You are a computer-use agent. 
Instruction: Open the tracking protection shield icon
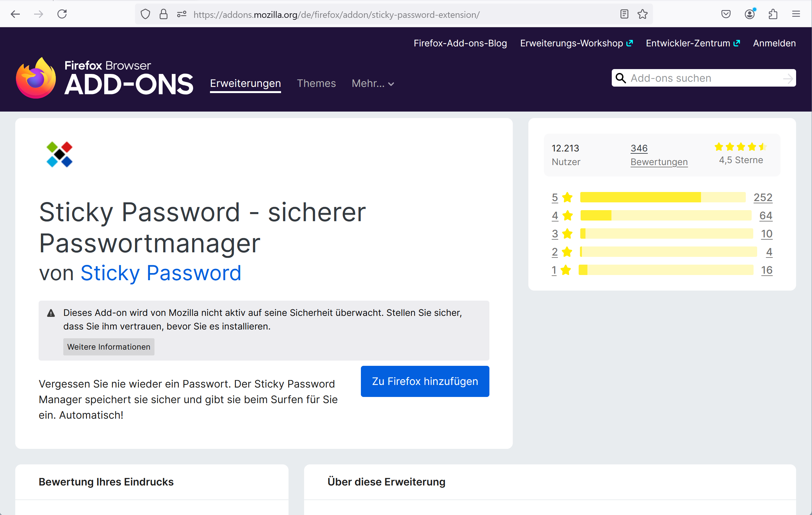(x=145, y=14)
